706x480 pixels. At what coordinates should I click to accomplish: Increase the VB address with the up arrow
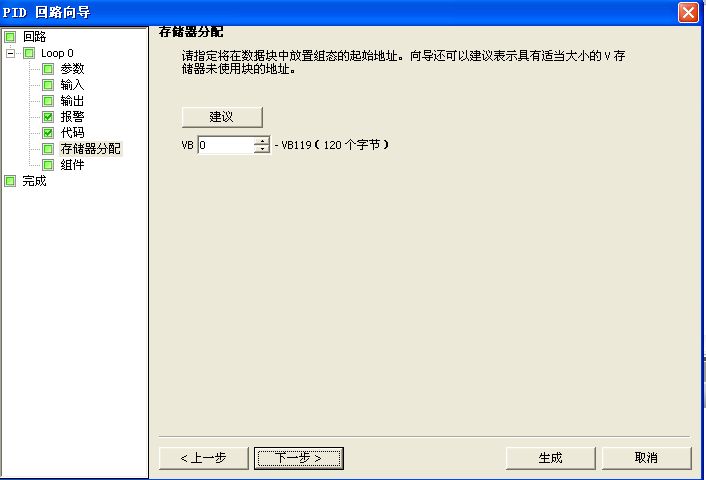point(262,141)
